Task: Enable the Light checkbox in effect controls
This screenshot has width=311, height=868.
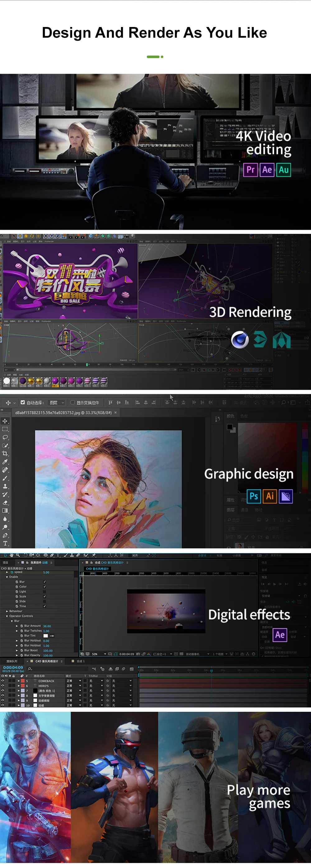Action: [44, 591]
